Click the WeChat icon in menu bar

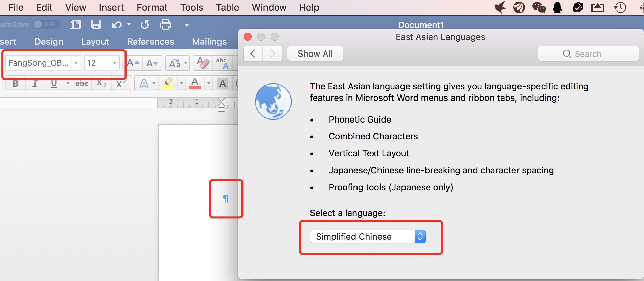click(539, 7)
